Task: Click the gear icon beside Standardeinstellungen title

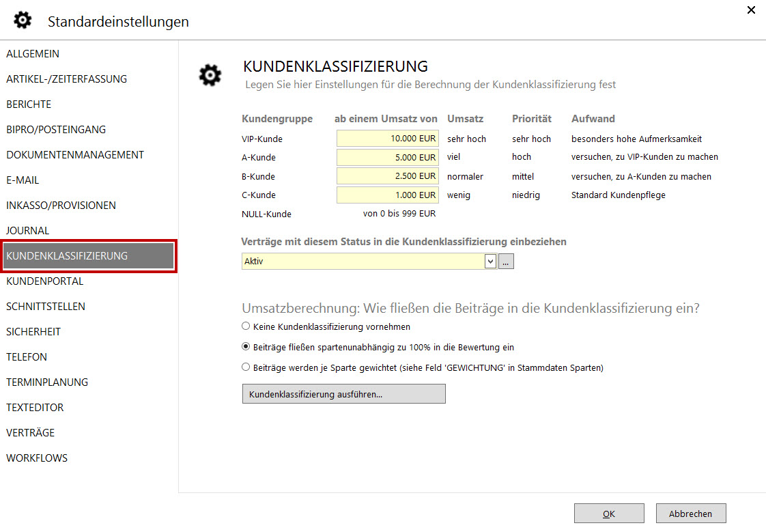Action: point(23,21)
